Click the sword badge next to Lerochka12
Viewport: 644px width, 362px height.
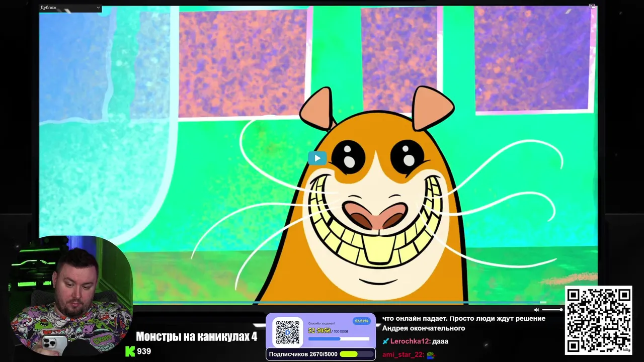coord(385,341)
